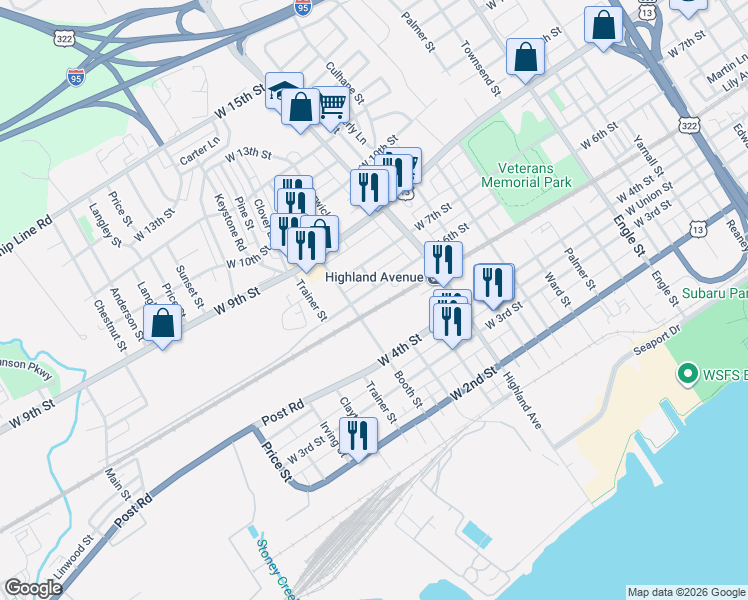Screen dimensions: 748x600
Task: Click the W 2nd St road label
Action: 474,384
